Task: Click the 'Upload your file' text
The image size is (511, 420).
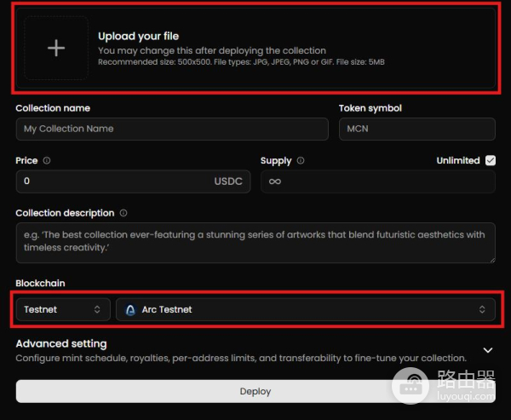Action: [x=138, y=36]
